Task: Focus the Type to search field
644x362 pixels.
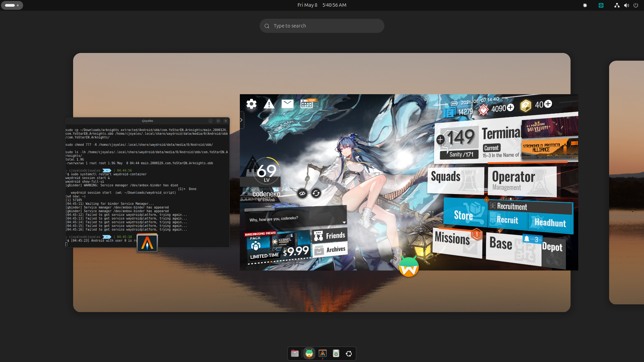Action: (x=322, y=26)
